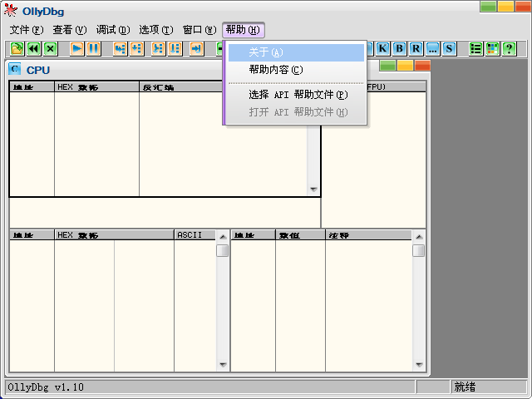
Task: Close the 帮助(H) menu in menu bar
Action: 244,30
